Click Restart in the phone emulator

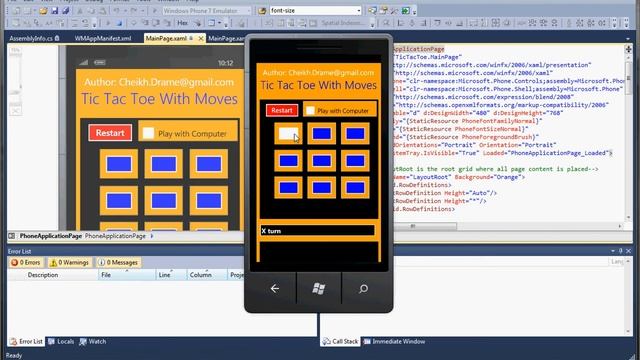coord(282,110)
